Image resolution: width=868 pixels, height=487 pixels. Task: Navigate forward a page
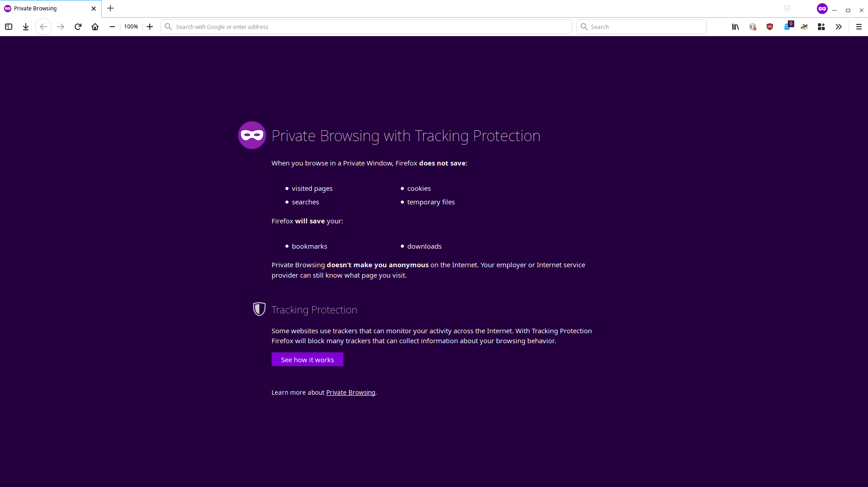(x=61, y=27)
